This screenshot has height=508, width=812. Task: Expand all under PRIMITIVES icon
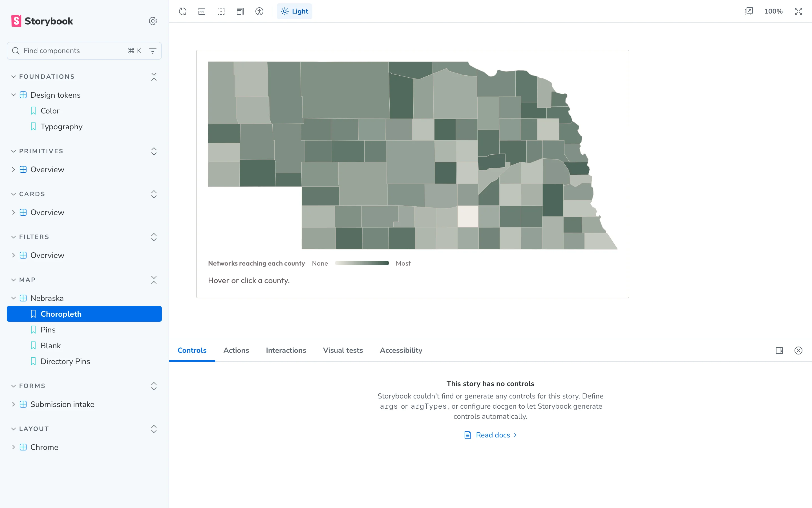(154, 151)
